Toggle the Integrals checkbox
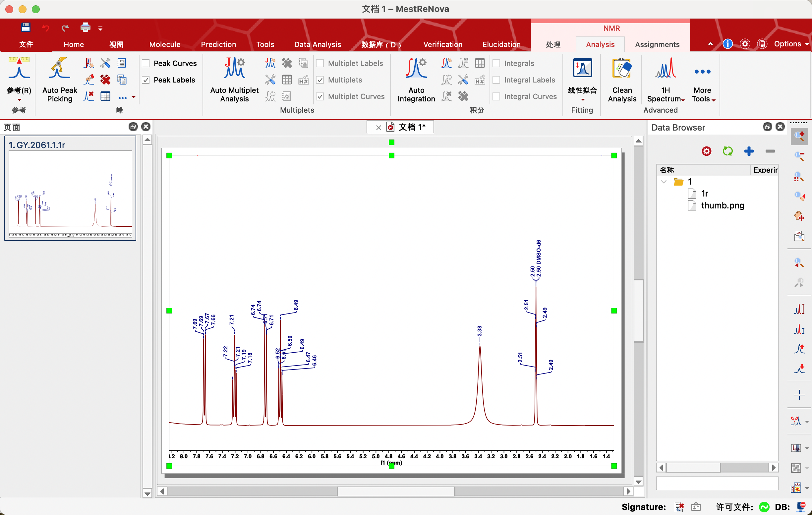This screenshot has width=812, height=515. click(x=496, y=63)
